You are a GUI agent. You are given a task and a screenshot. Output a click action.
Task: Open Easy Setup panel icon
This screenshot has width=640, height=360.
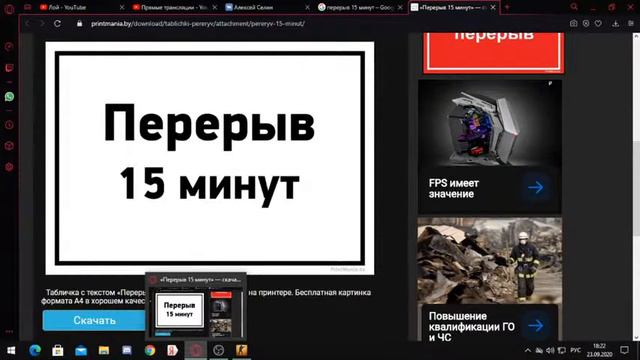[631, 24]
